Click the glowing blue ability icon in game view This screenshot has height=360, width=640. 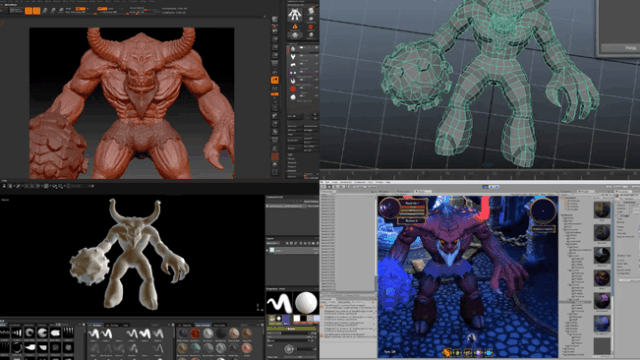point(488,352)
